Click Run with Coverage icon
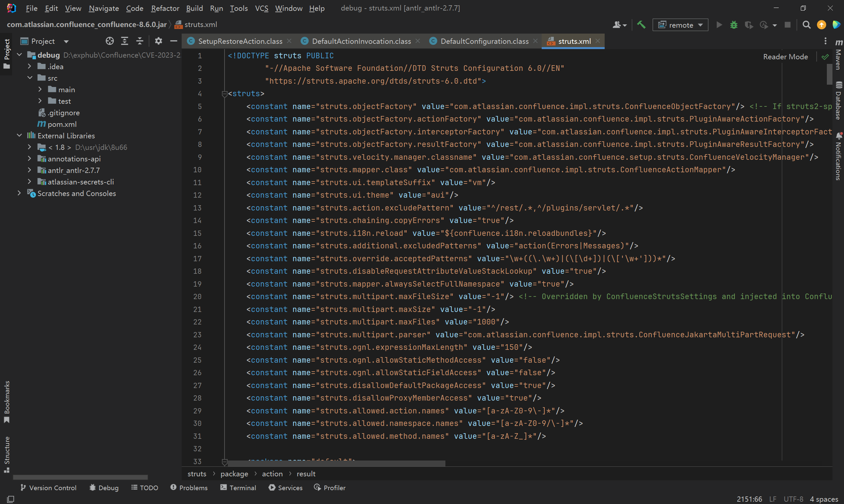The width and height of the screenshot is (844, 504). (x=748, y=25)
